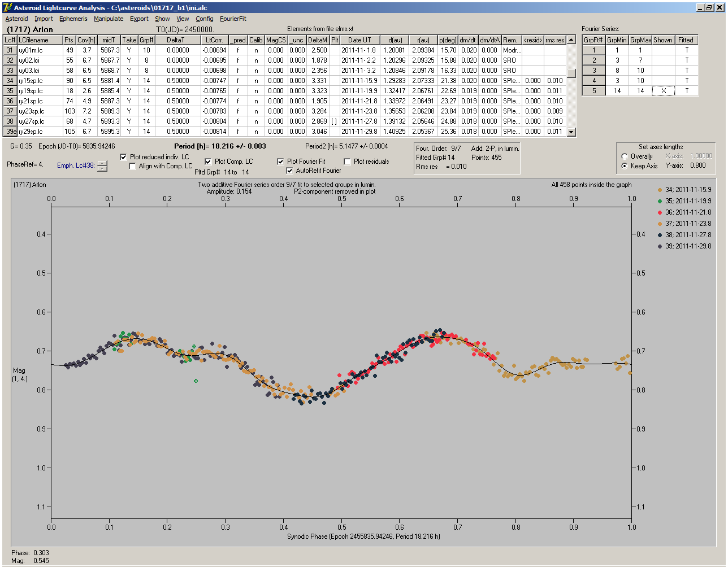
Task: Select the Keep Axis radio button
Action: pyautogui.click(x=625, y=166)
